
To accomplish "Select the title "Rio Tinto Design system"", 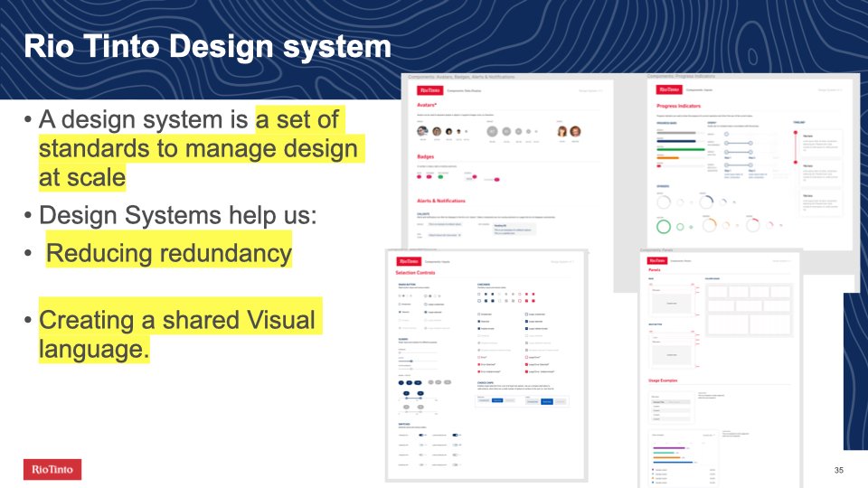I will [x=208, y=46].
